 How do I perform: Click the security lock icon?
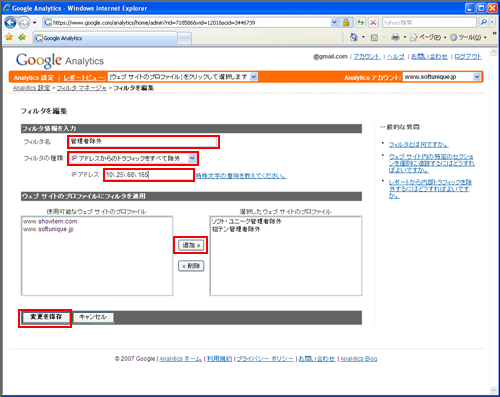click(x=346, y=23)
